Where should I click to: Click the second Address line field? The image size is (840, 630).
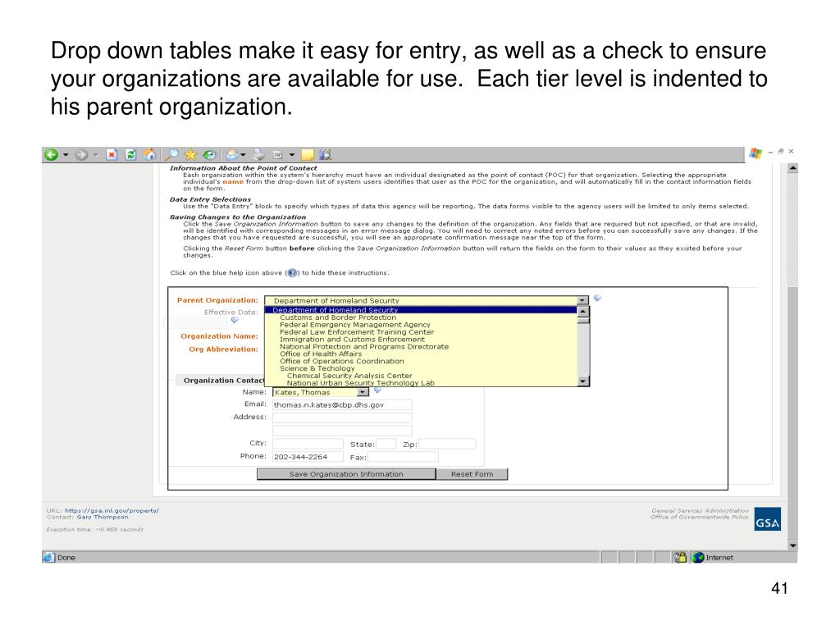point(342,431)
